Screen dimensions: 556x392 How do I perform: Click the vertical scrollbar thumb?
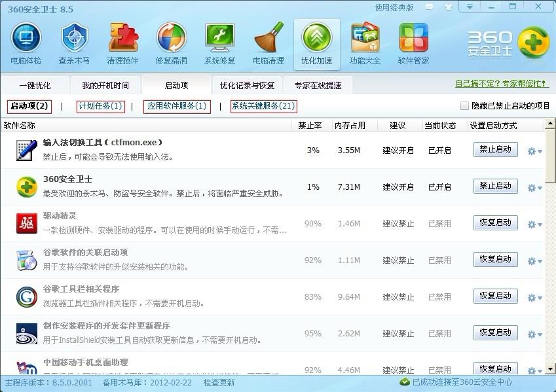click(550, 156)
